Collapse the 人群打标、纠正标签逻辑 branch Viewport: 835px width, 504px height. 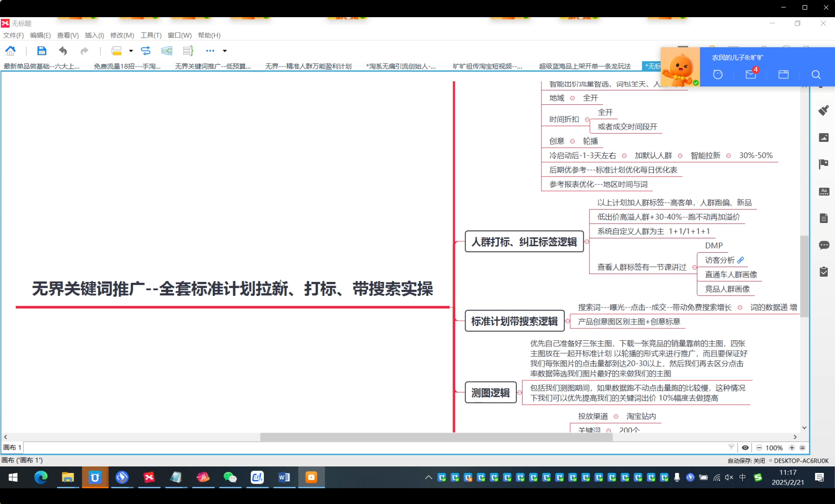(x=587, y=242)
